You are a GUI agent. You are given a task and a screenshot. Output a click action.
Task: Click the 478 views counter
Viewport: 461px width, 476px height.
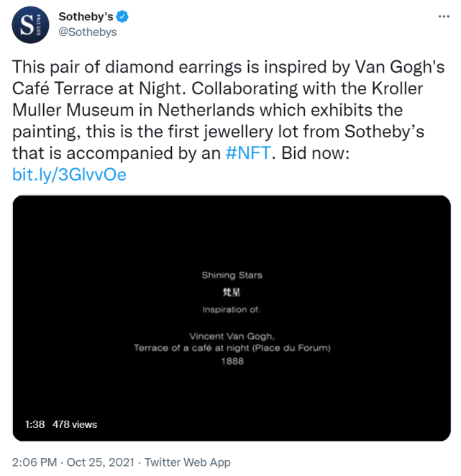(x=75, y=424)
